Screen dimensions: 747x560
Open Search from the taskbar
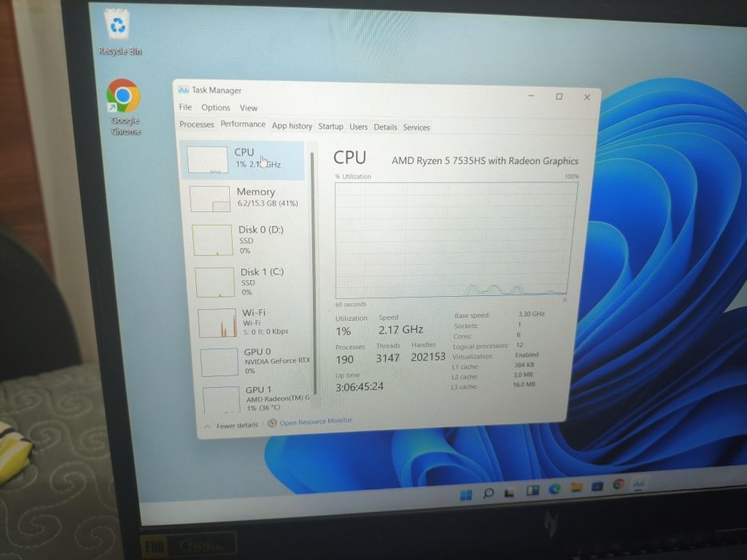tap(488, 493)
